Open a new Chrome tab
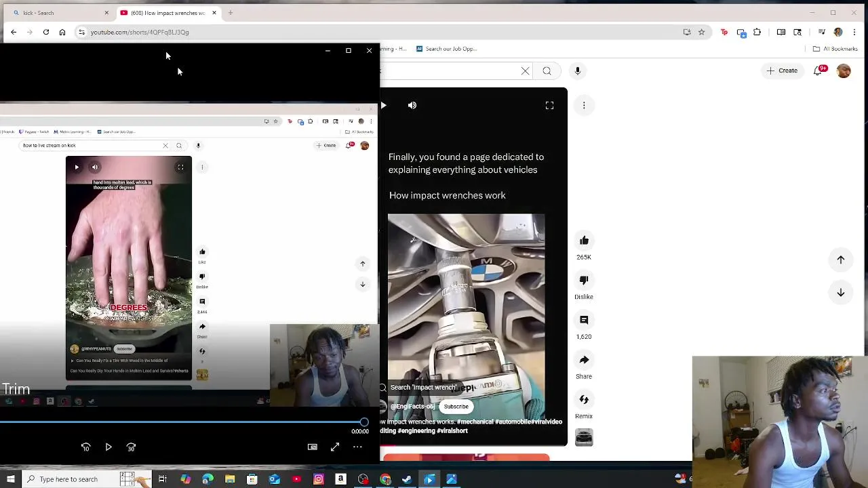Viewport: 868px width, 488px height. pos(231,13)
